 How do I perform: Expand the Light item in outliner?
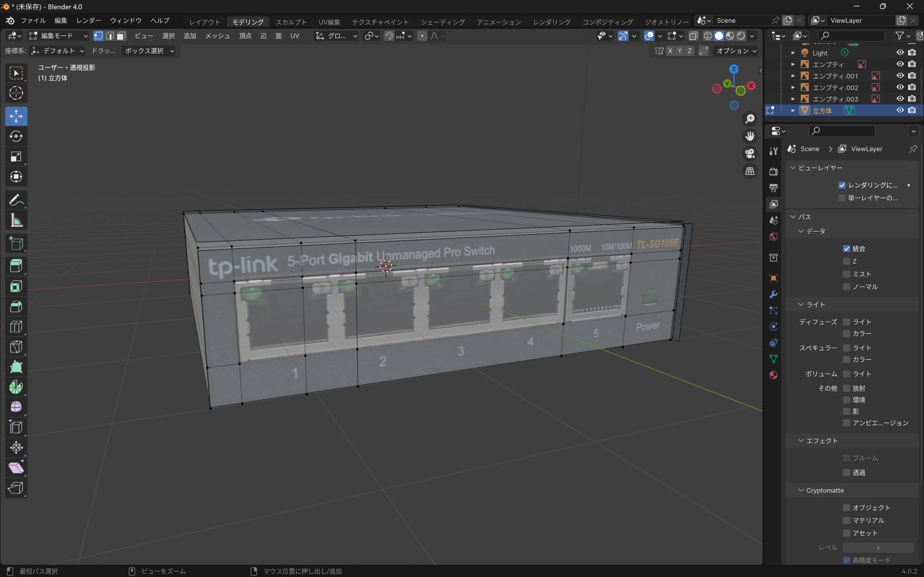tap(793, 53)
